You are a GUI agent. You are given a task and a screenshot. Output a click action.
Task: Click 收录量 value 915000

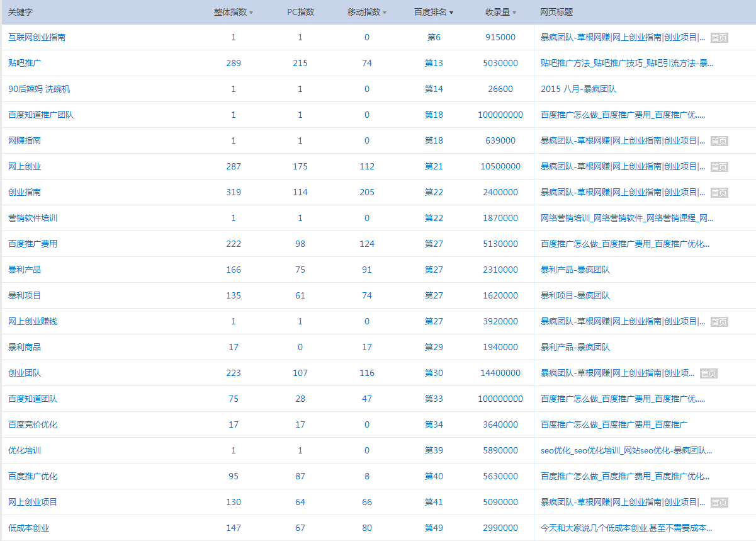coord(500,37)
